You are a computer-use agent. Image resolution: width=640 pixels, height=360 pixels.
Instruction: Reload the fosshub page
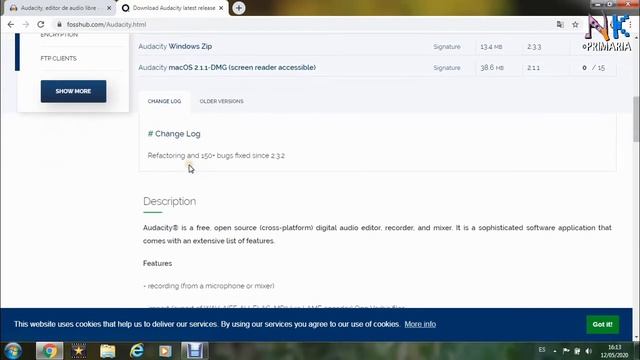pos(41,24)
